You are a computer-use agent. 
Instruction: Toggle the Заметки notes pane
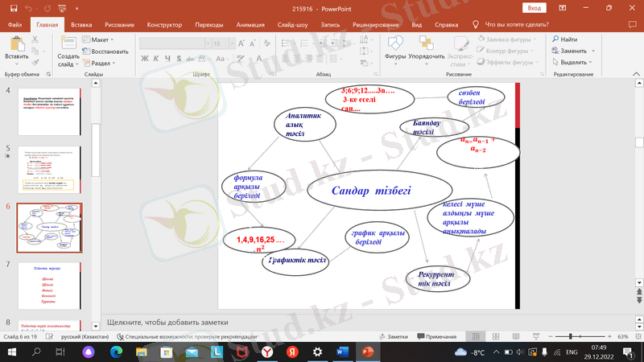[394, 336]
